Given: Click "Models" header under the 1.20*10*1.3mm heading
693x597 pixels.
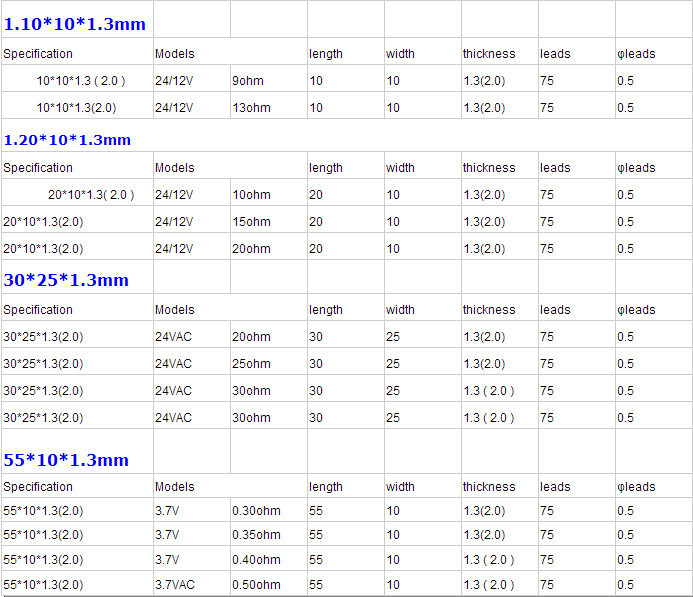Looking at the screenshot, I should [175, 168].
